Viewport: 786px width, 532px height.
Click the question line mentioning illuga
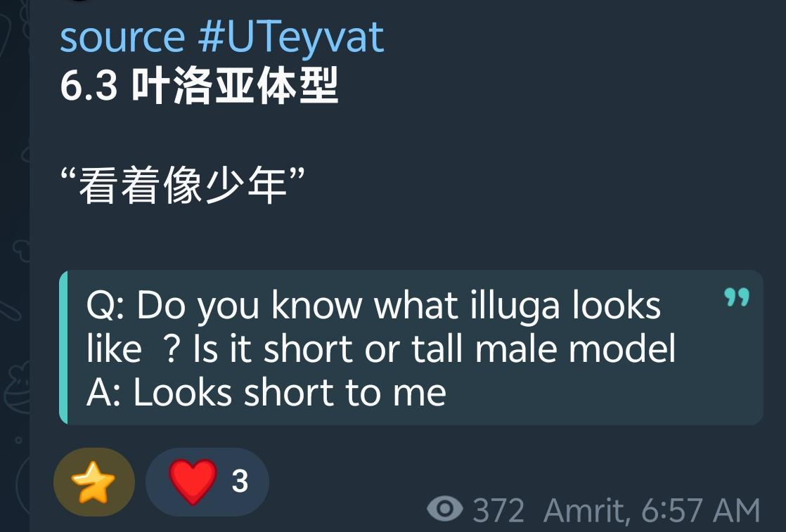tap(373, 305)
